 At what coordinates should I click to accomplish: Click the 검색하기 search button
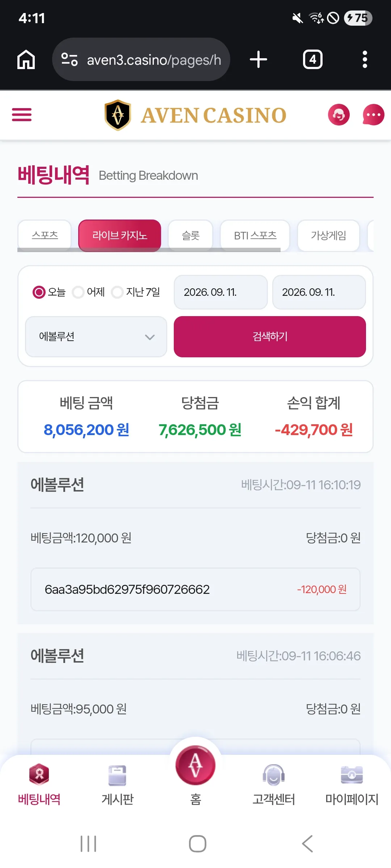point(270,337)
